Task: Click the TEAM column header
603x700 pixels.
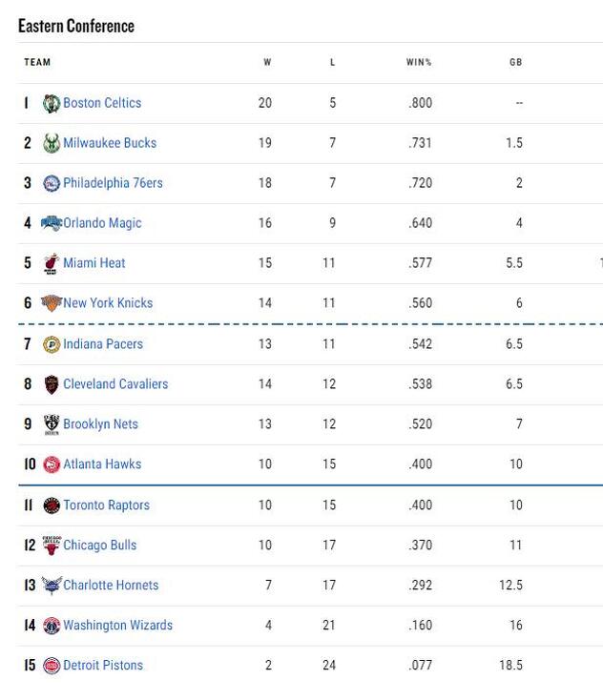Action: pos(37,62)
